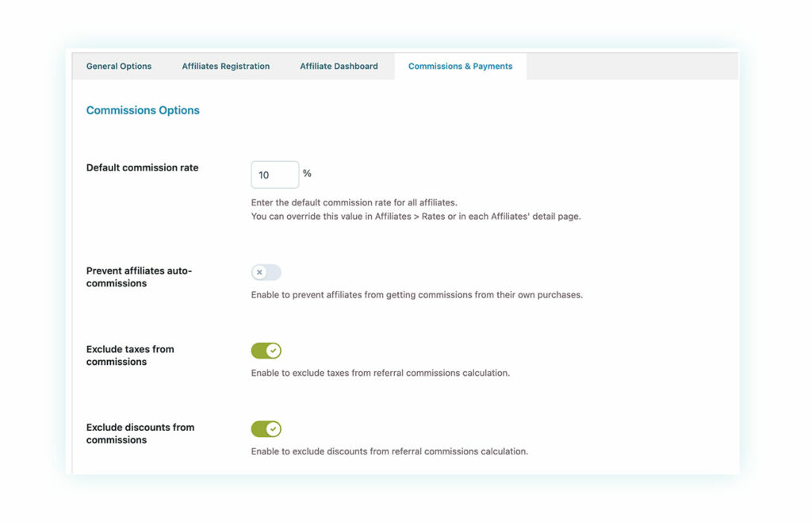Viewport: 812px width, 522px height.
Task: Disable Exclude taxes from commissions toggle
Action: [x=266, y=351]
